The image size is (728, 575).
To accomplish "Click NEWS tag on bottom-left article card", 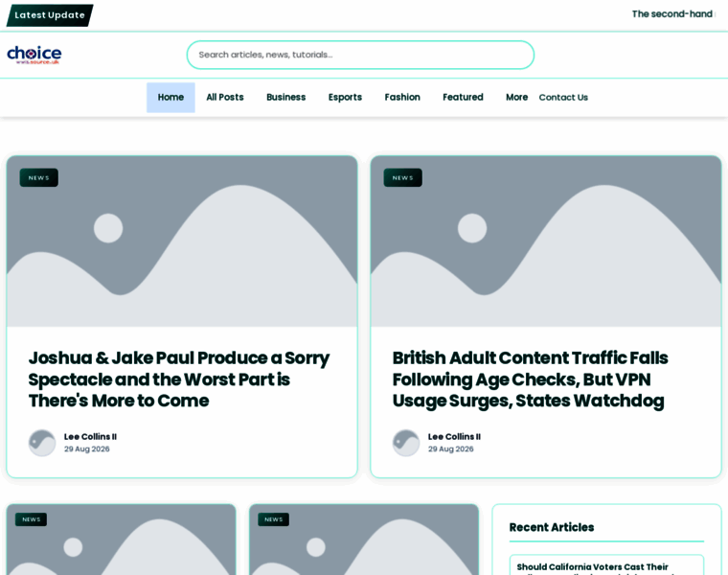I will (x=31, y=519).
